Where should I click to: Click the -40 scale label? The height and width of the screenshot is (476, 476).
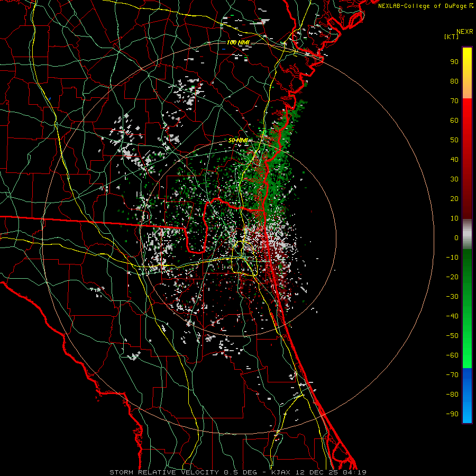coord(452,316)
